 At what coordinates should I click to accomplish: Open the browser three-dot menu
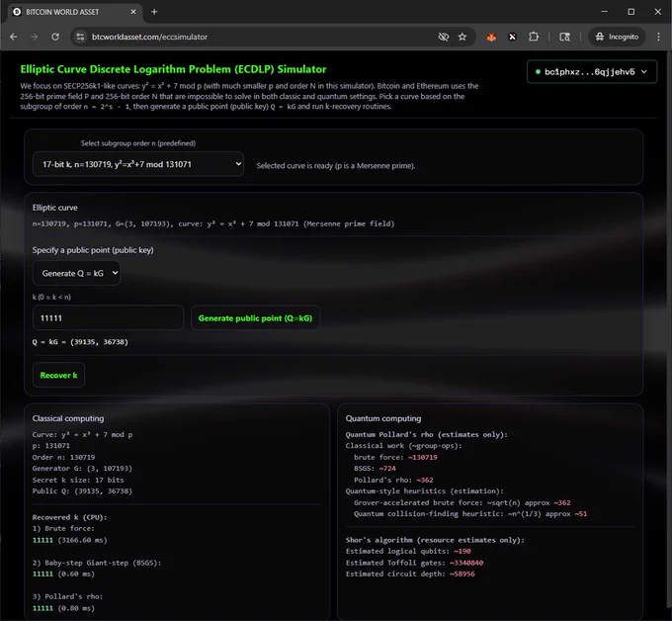659,37
